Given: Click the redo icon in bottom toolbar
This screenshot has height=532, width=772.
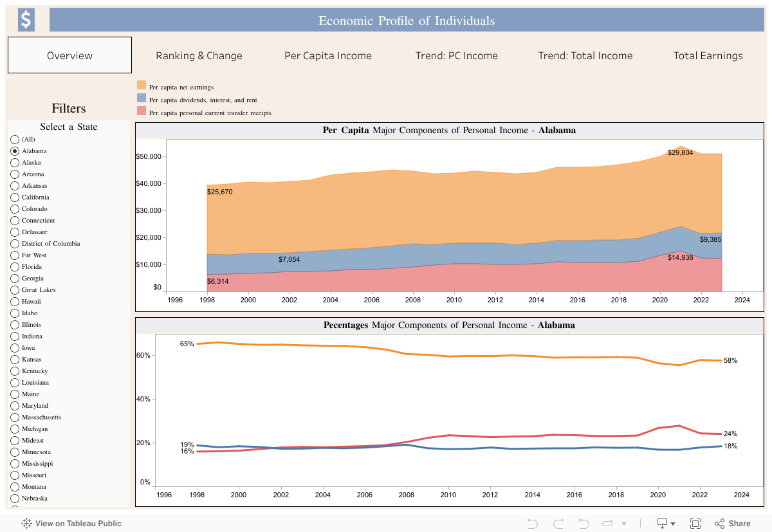Looking at the screenshot, I should 558,524.
